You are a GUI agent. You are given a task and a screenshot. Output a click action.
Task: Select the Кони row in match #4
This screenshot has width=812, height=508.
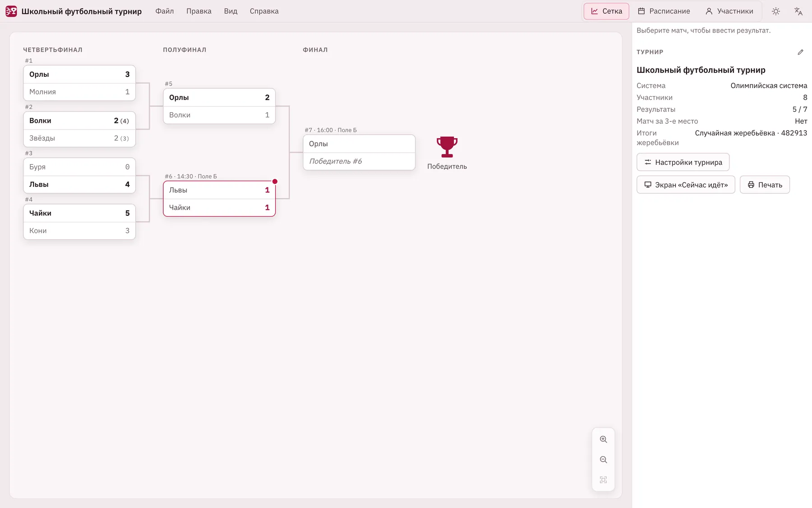(79, 231)
